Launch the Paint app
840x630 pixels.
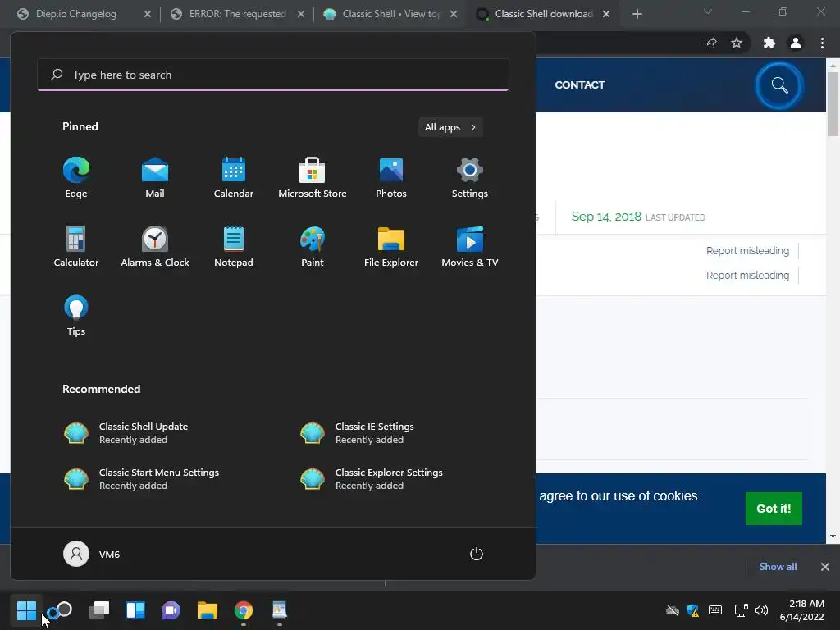[313, 247]
